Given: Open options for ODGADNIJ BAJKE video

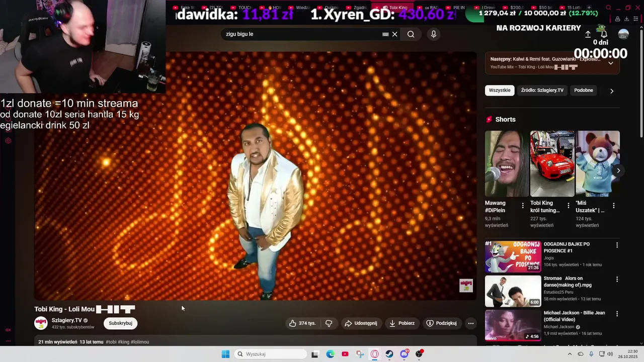Looking at the screenshot, I should [617, 245].
